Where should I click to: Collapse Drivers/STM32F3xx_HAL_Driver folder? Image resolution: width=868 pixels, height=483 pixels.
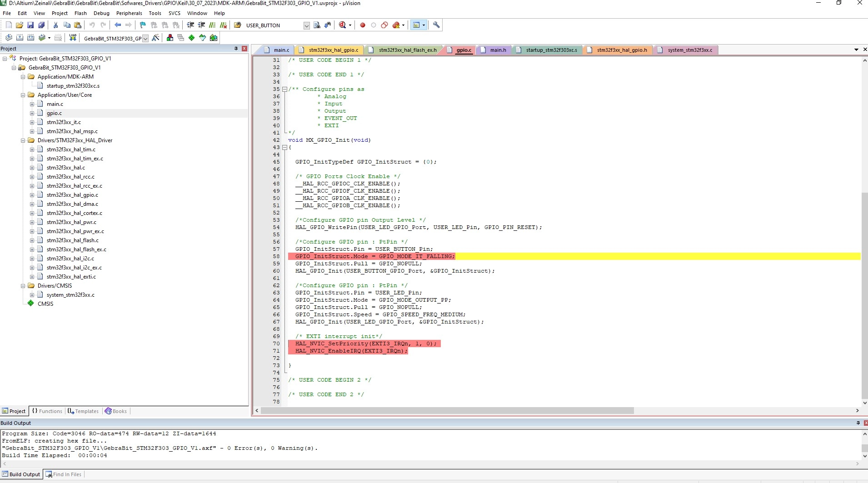[23, 140]
